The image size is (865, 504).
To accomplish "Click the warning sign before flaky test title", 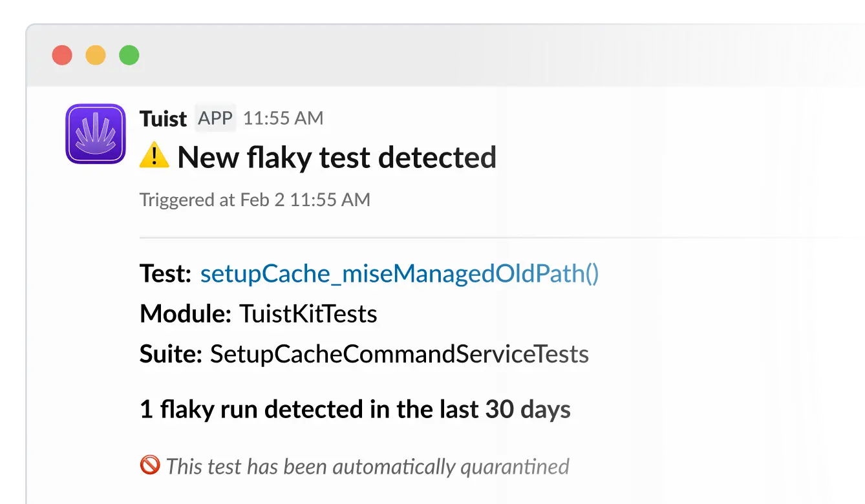I will click(154, 156).
